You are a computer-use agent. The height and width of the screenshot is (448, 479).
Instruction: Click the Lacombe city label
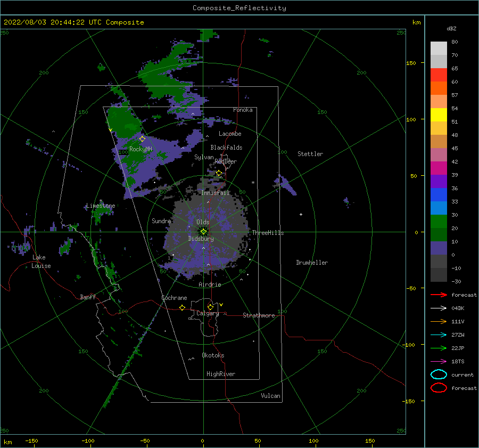(230, 134)
